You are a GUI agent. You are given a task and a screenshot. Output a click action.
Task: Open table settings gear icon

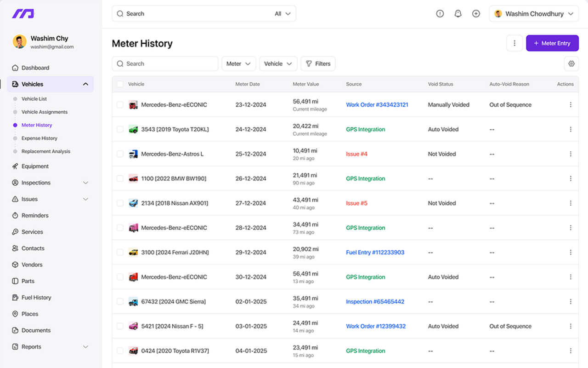point(571,64)
